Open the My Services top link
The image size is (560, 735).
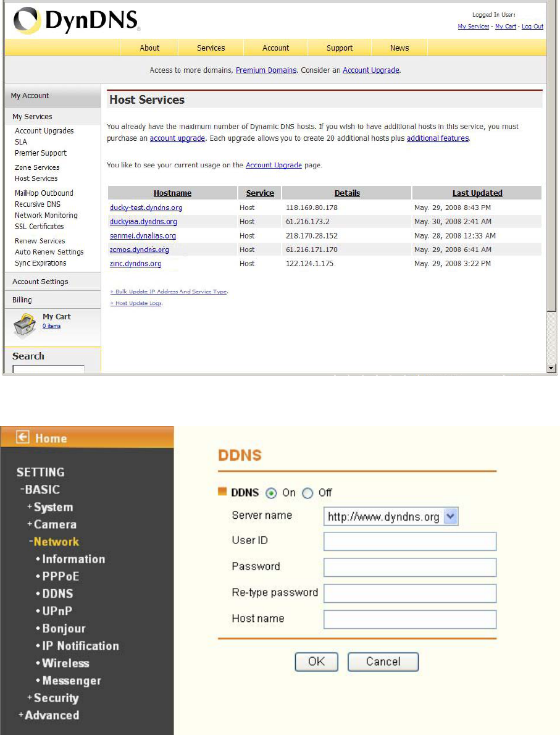click(474, 27)
